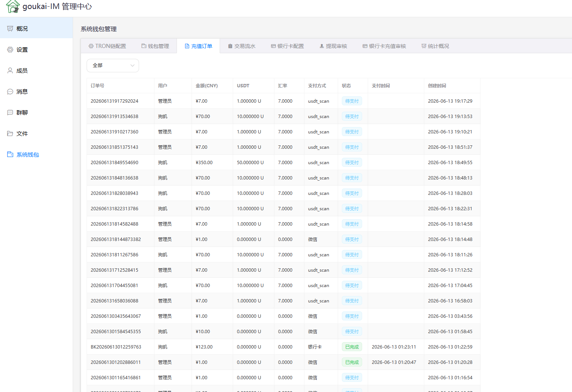The image size is (572, 392).
Task: Click 待支付 tag on order 202606131917292024
Action: coord(352,101)
